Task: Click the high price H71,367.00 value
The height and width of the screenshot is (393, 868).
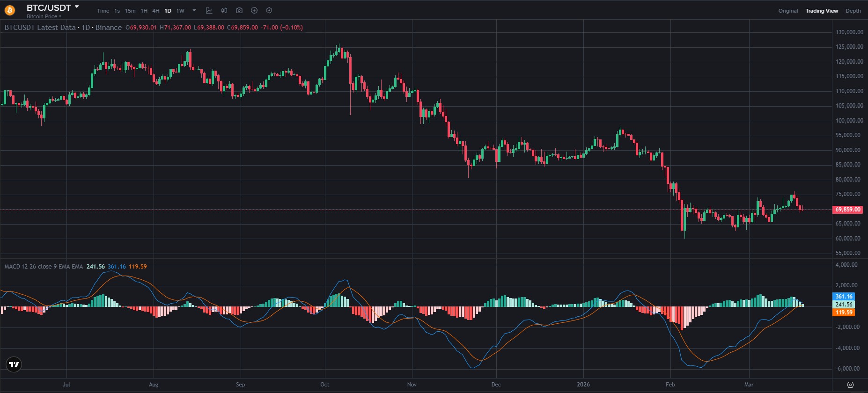Action: (x=176, y=28)
